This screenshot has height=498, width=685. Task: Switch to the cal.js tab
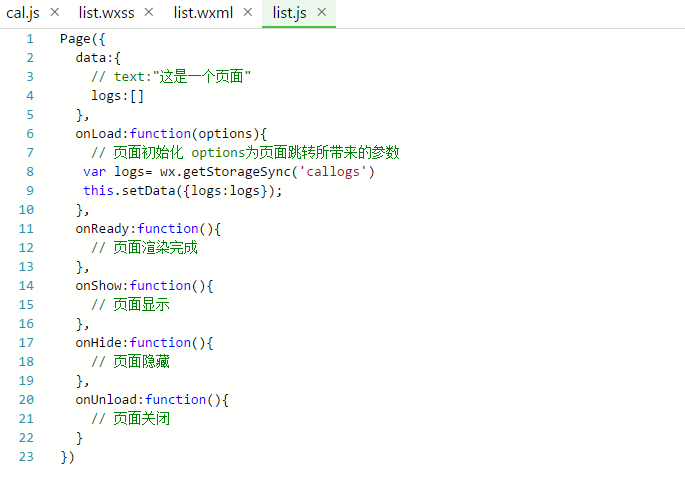click(23, 13)
